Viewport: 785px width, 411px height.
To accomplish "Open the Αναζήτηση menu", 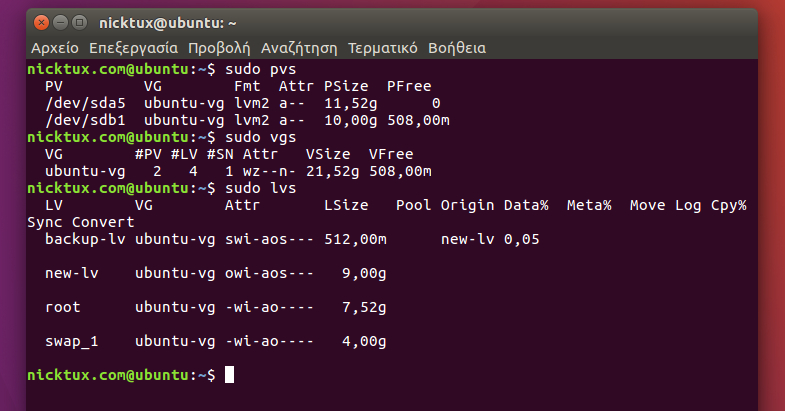I will point(300,47).
